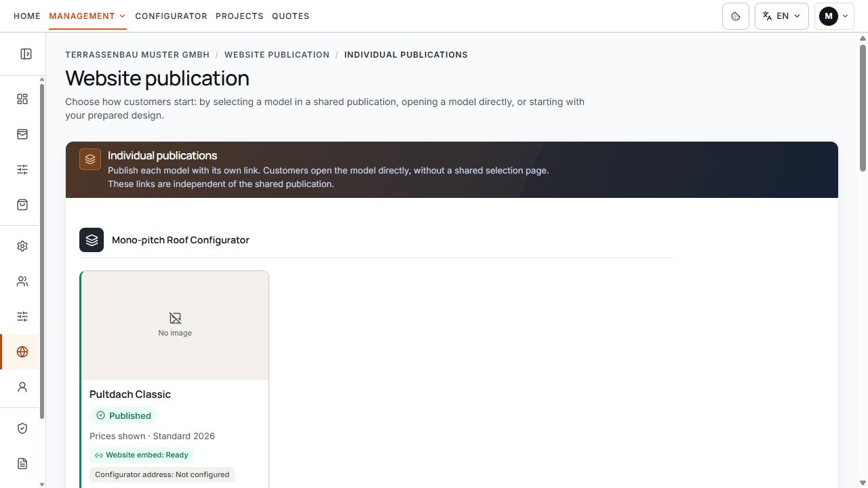The width and height of the screenshot is (868, 488).
Task: Click the sliders icon above the shopping bag
Action: (x=22, y=169)
